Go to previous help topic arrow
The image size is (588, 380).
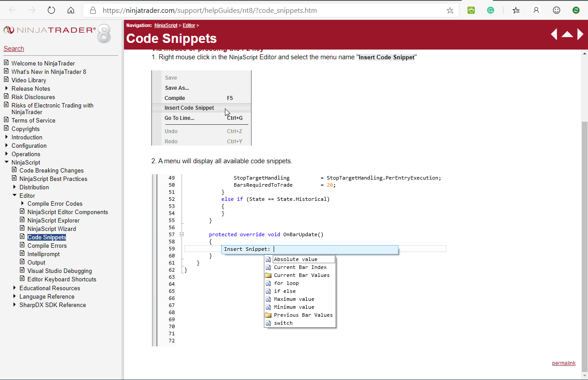coord(554,34)
